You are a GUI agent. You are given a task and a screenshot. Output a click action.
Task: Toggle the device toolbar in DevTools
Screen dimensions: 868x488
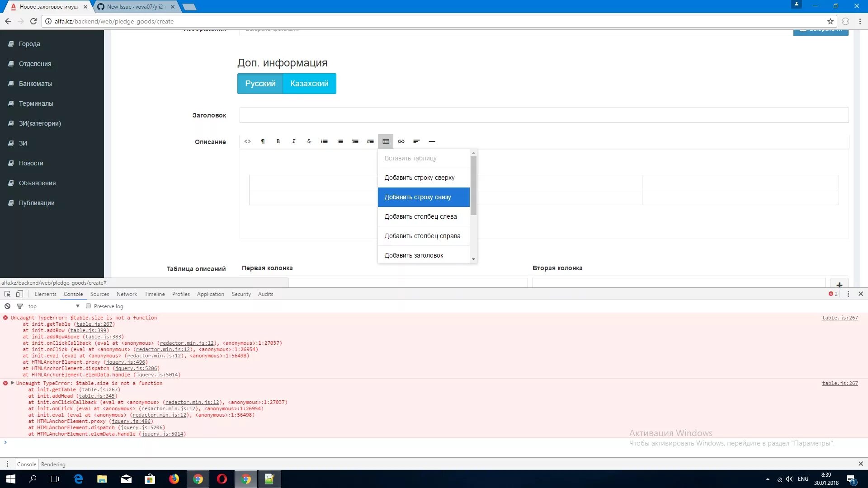point(19,294)
